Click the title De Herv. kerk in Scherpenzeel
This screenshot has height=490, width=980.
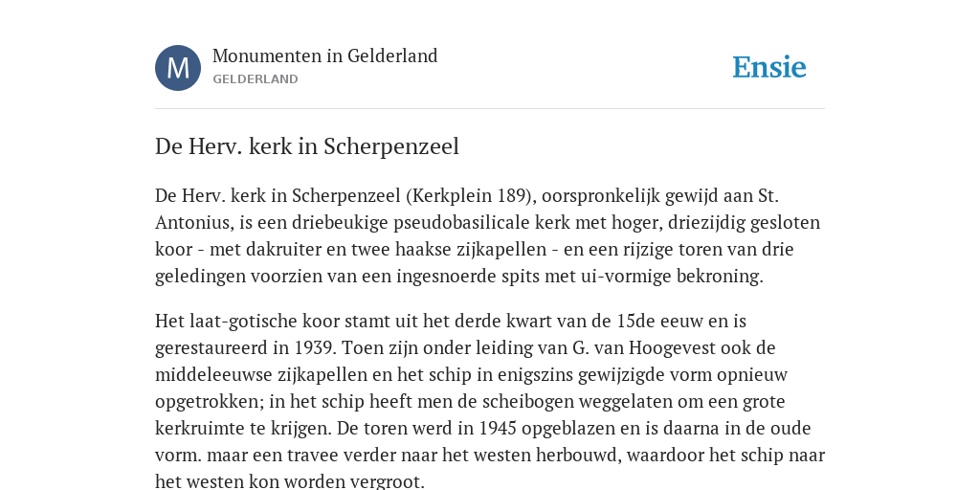307,146
